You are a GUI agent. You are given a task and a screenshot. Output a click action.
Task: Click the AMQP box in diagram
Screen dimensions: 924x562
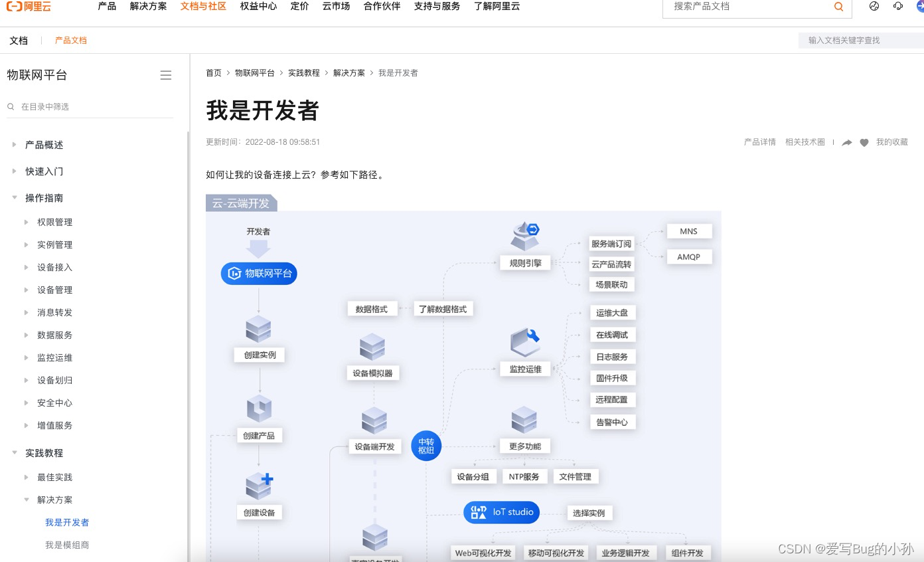(x=688, y=256)
